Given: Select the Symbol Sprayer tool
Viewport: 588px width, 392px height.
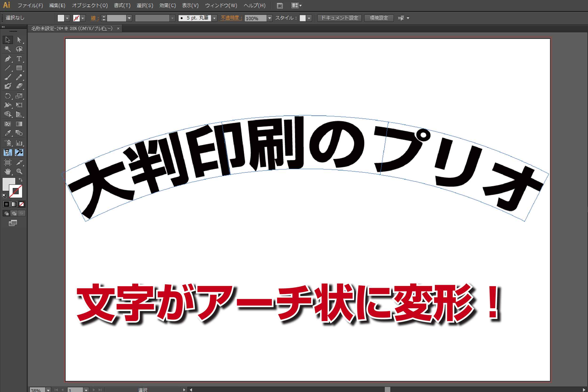Looking at the screenshot, I should 8,143.
